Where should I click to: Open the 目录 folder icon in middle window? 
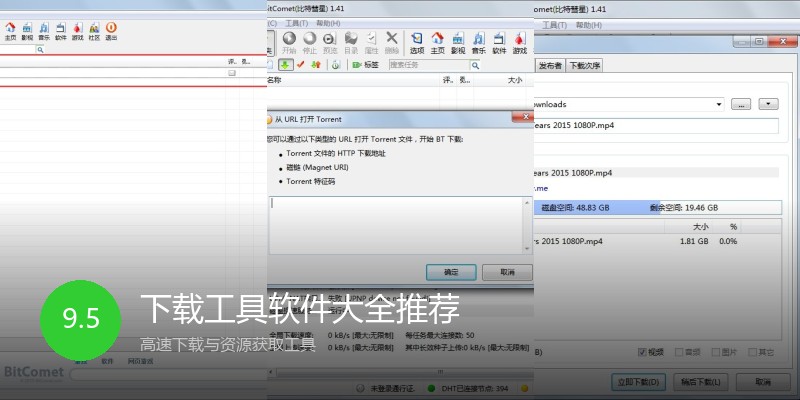click(351, 43)
